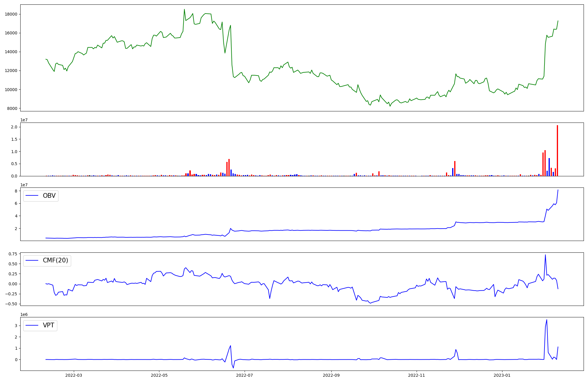Click the 18000 tick on price axis

[11, 14]
